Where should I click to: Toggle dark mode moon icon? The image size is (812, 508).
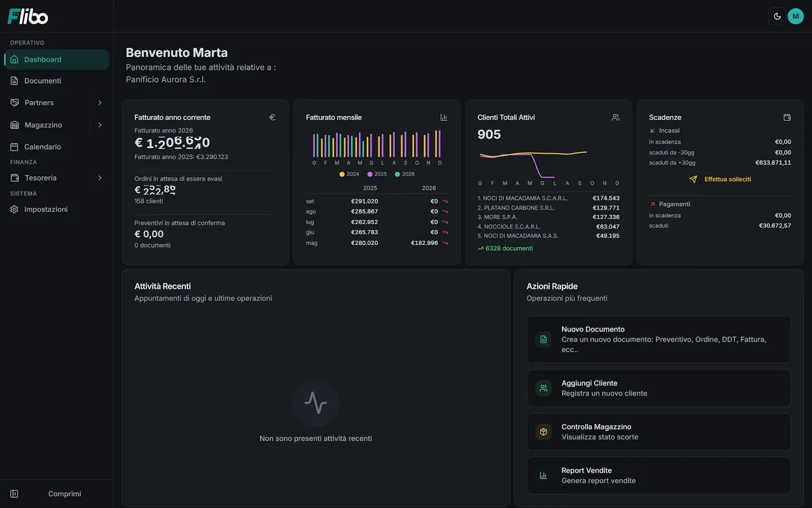click(x=777, y=16)
